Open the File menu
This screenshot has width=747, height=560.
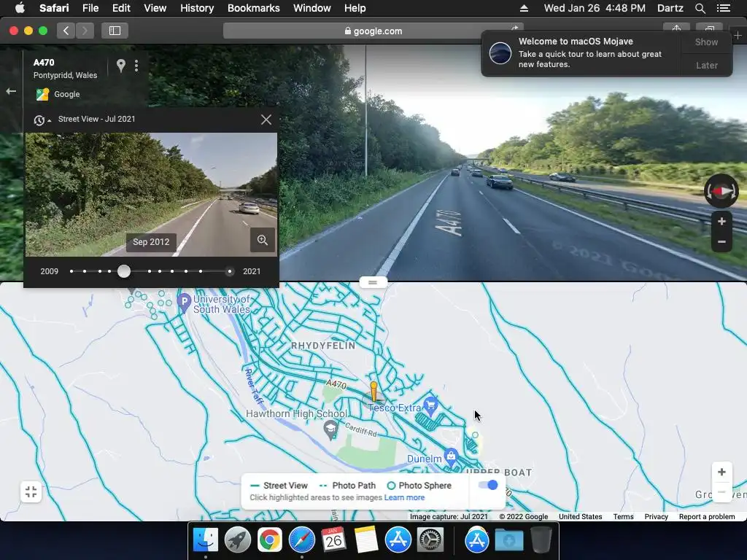(90, 8)
